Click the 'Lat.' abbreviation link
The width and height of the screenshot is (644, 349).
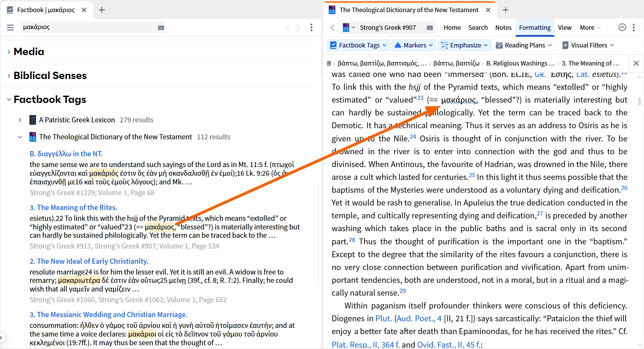point(583,74)
